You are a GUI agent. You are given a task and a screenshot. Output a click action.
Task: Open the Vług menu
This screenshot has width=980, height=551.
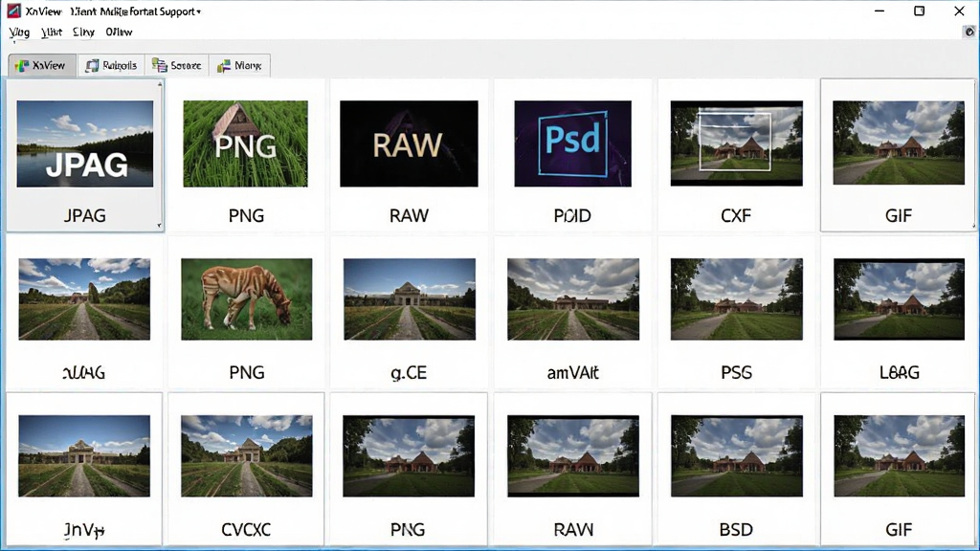pyautogui.click(x=19, y=32)
